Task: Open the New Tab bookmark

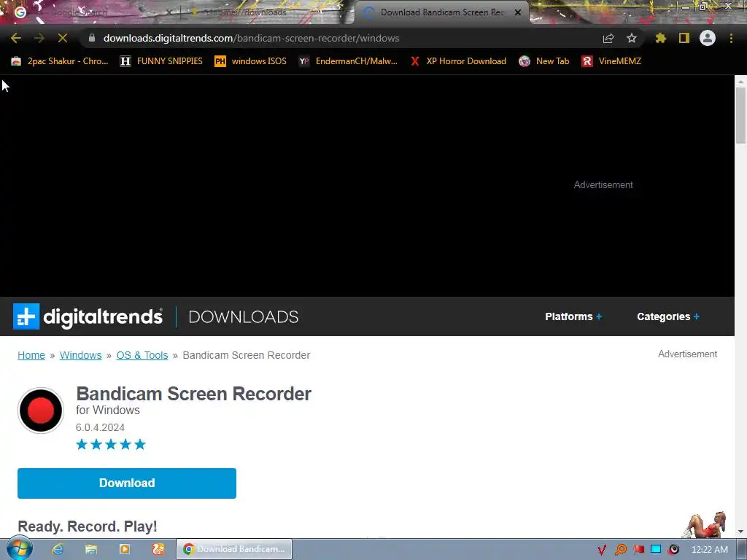Action: point(544,61)
